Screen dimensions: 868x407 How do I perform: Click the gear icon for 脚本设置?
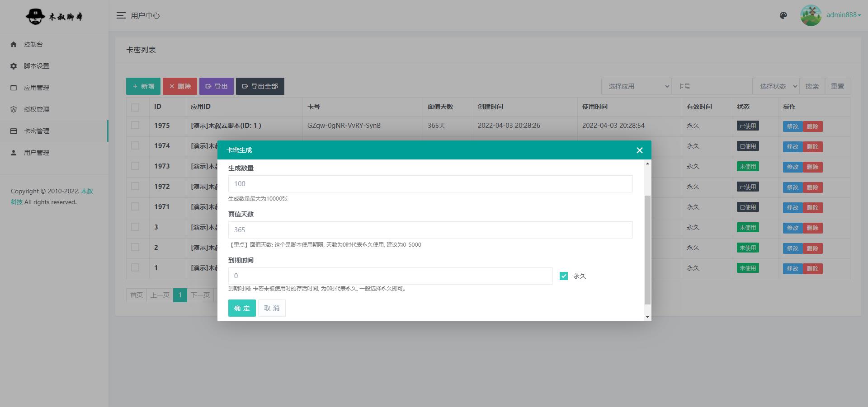[14, 66]
